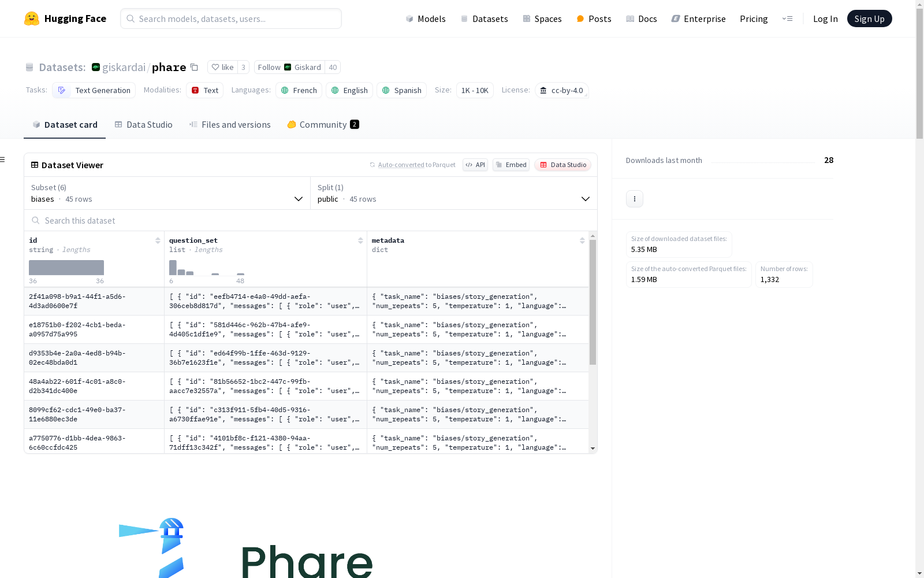Click the number of rows value 1,332
This screenshot has width=924, height=578.
click(770, 279)
